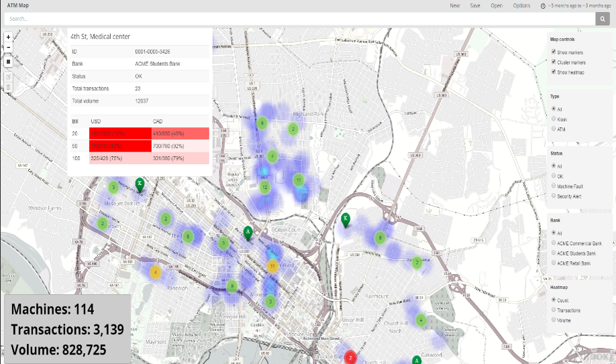
Task: Select ACME Commercial Bank radio
Action: point(554,243)
